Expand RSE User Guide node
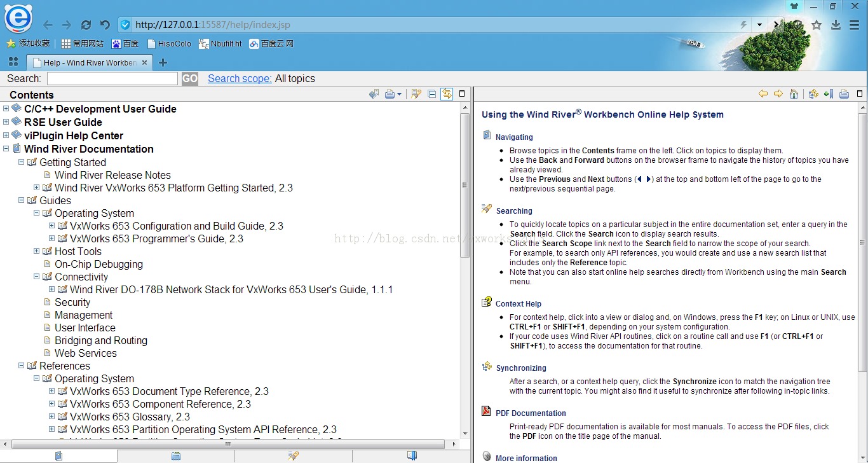Viewport: 868px width, 463px height. tap(6, 122)
